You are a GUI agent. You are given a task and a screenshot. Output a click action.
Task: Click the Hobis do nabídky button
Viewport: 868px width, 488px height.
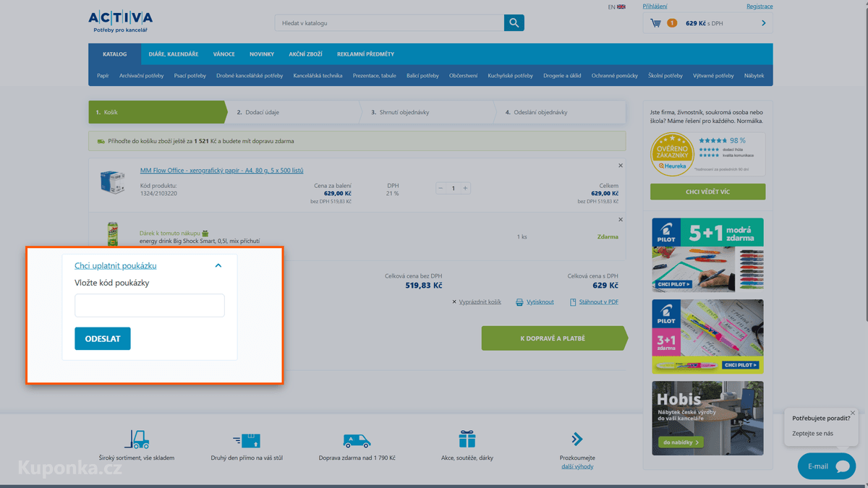click(x=681, y=442)
